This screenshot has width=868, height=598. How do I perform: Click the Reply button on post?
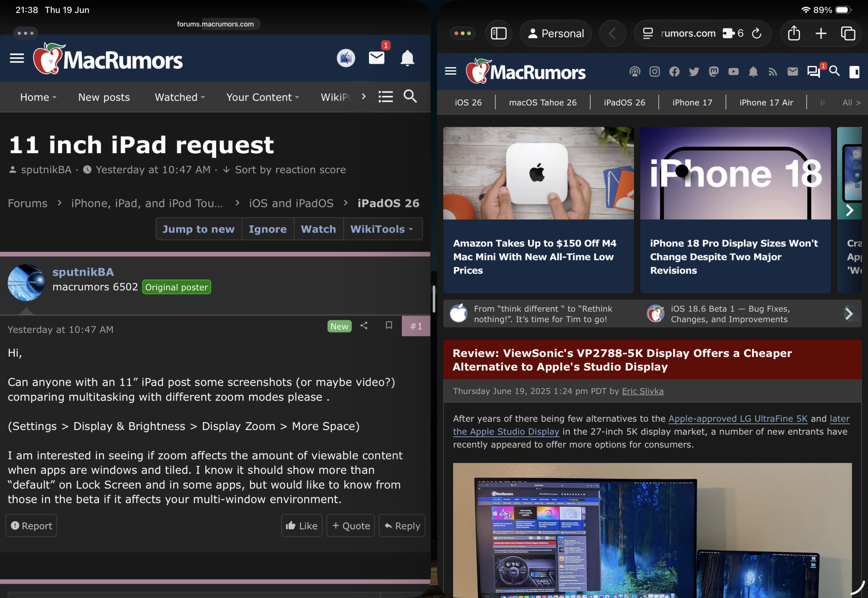(402, 526)
